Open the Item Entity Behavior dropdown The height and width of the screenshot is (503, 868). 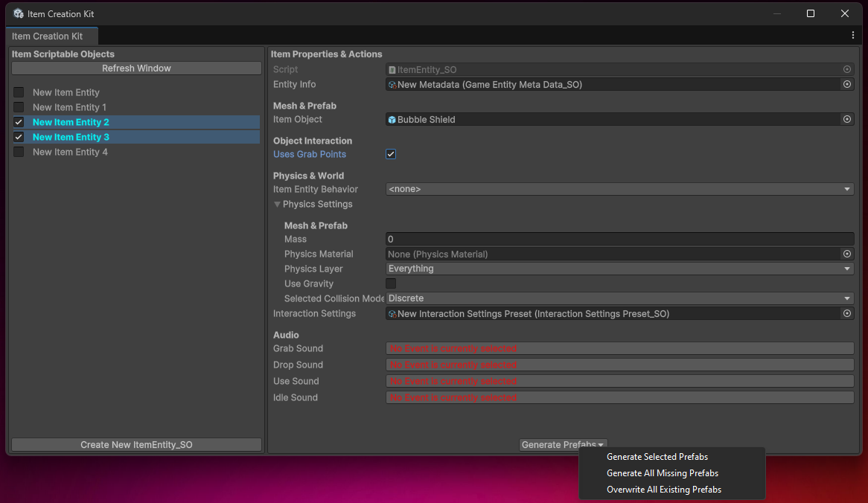tap(618, 189)
